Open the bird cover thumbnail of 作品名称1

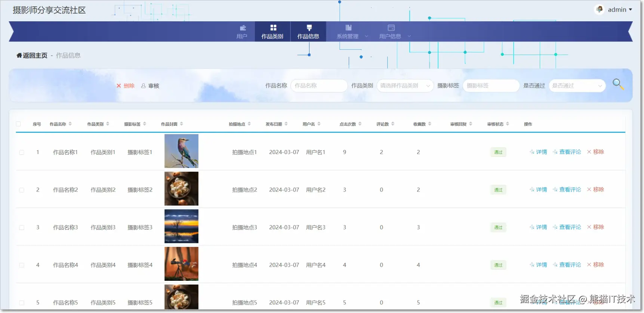pyautogui.click(x=181, y=151)
